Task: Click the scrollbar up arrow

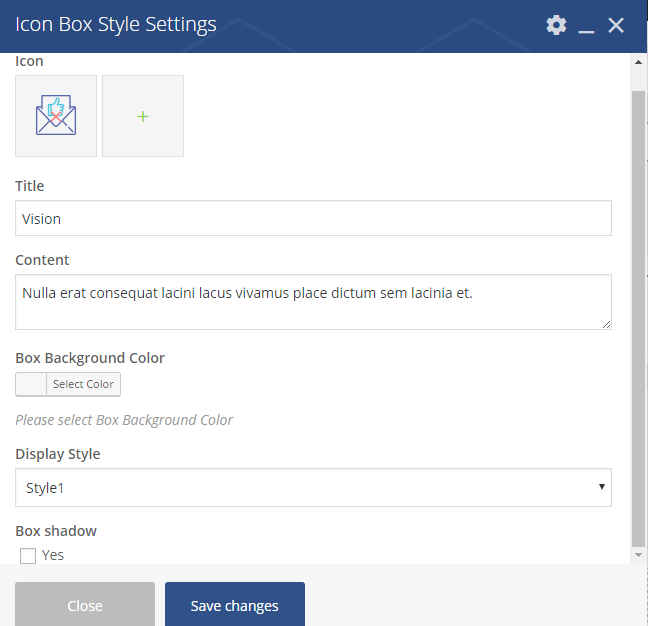Action: (639, 63)
